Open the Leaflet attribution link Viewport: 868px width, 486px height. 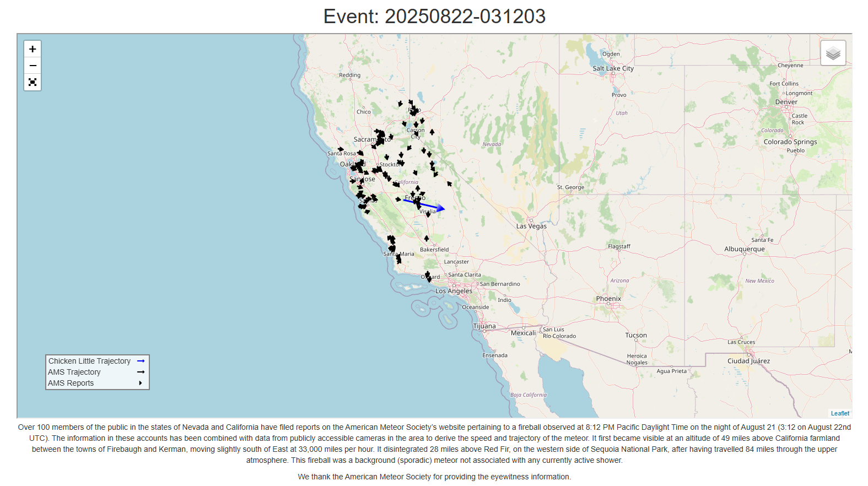[x=840, y=413]
